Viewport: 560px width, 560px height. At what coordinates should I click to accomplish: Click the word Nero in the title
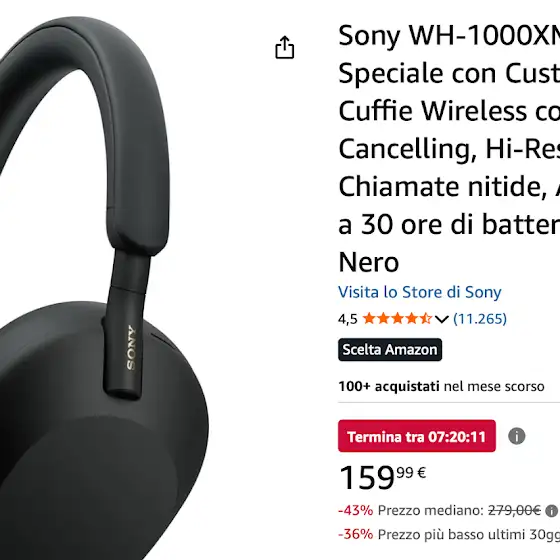369,262
